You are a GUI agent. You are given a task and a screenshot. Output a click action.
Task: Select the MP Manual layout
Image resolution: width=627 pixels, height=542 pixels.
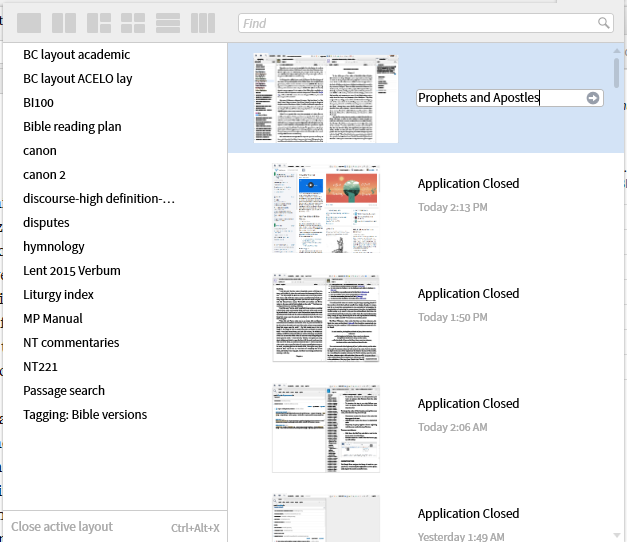53,319
